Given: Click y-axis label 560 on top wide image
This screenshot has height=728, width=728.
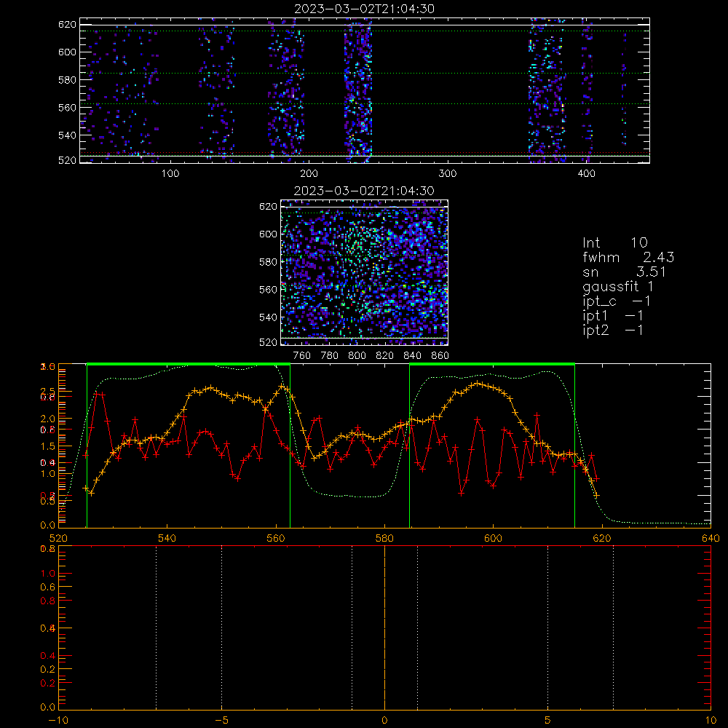Looking at the screenshot, I should pyautogui.click(x=67, y=107).
